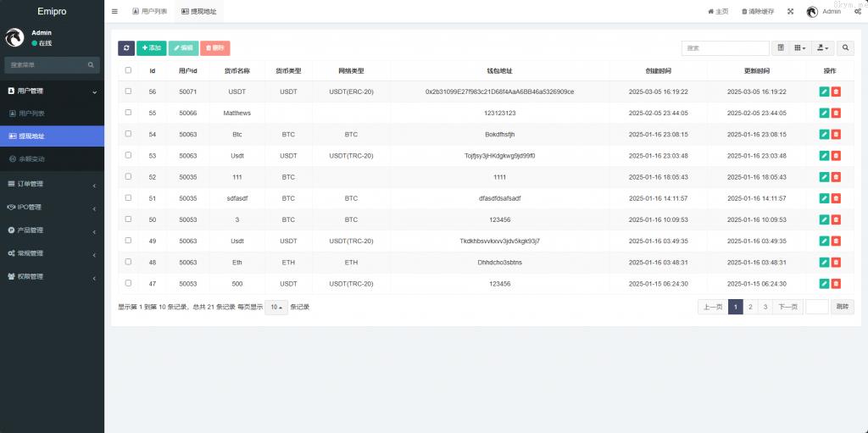Delete the row with Id 47
Screen dimensions: 868x433
click(836, 284)
